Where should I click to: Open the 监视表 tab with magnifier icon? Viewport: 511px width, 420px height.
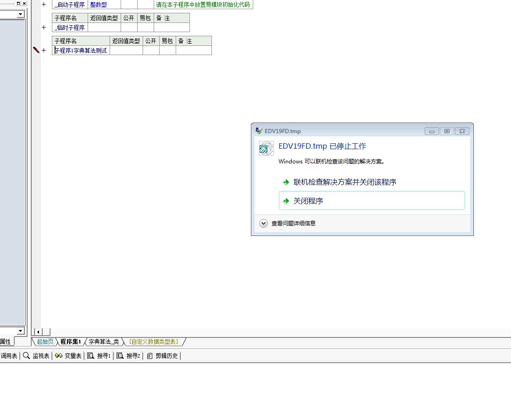[x=36, y=356]
